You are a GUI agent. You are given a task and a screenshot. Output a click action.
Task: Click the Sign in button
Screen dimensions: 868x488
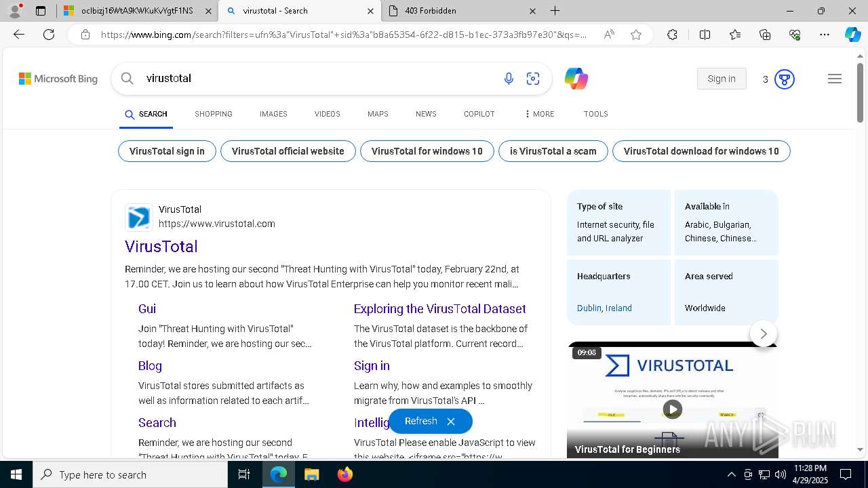pyautogui.click(x=722, y=79)
